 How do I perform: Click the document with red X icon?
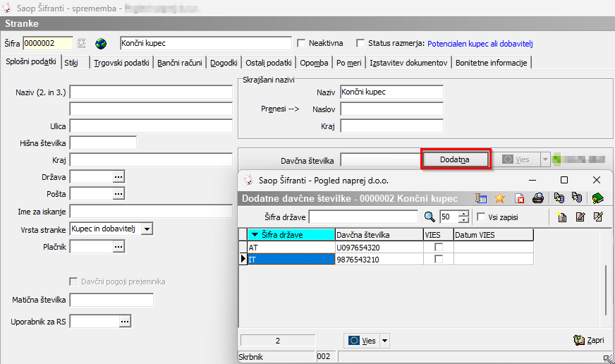point(519,198)
